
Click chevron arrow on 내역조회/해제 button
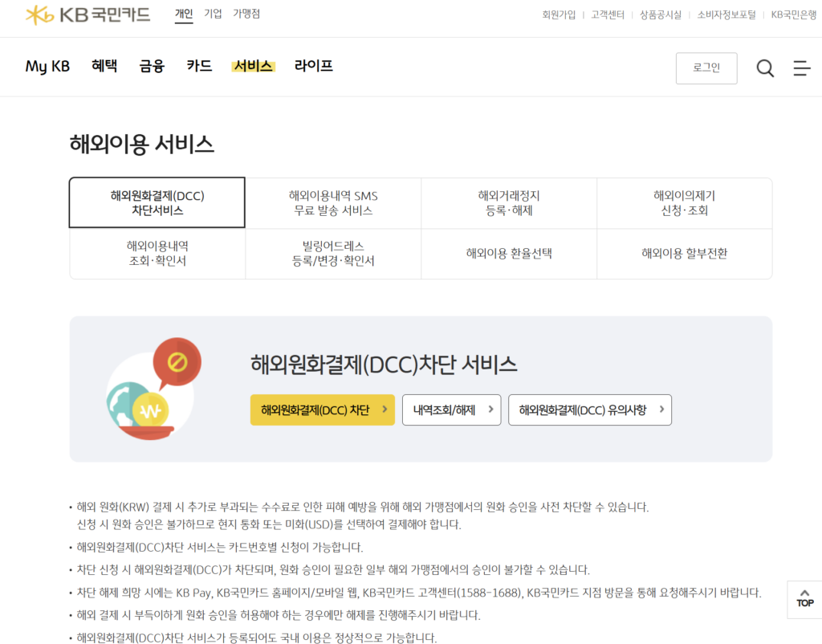click(x=490, y=409)
